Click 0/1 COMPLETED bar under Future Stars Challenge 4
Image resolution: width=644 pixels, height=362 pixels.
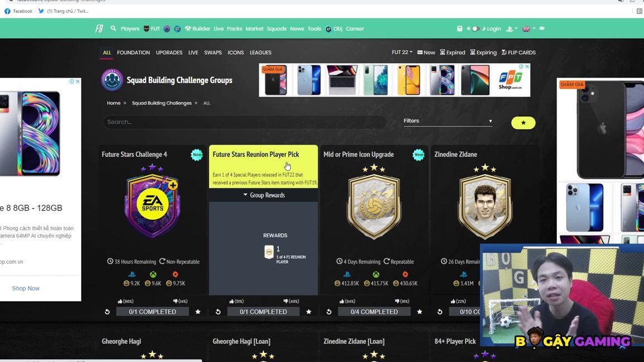pyautogui.click(x=153, y=312)
